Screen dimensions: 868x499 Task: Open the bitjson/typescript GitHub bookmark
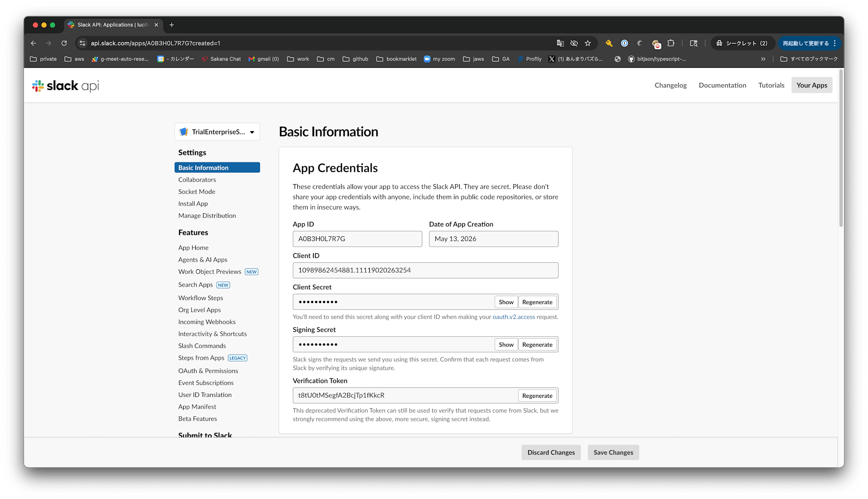tap(657, 59)
